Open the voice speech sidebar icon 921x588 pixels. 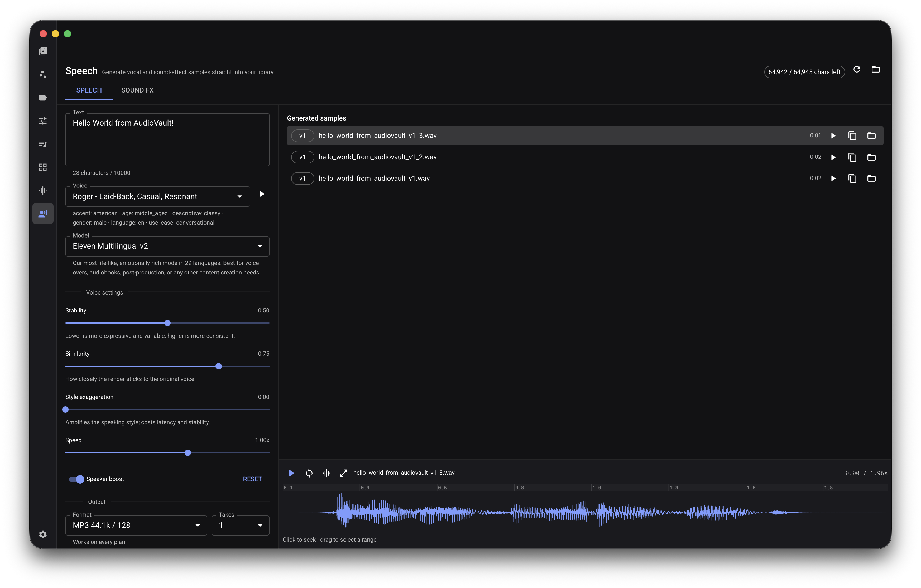pyautogui.click(x=43, y=213)
